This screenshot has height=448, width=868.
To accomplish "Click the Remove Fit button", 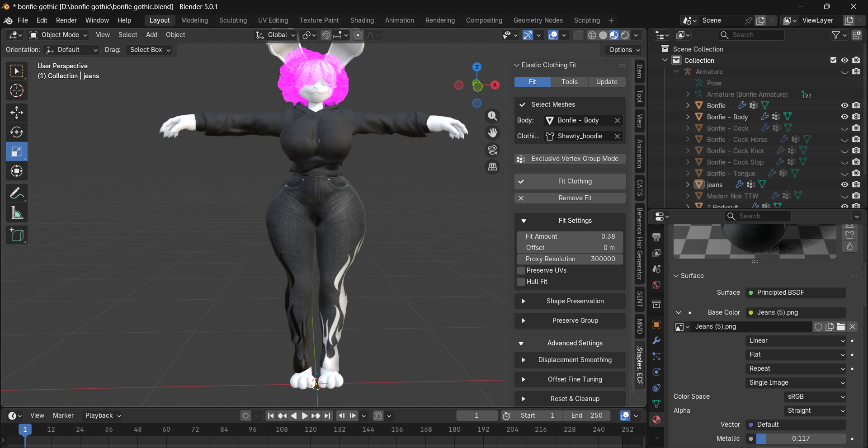I will coord(570,198).
